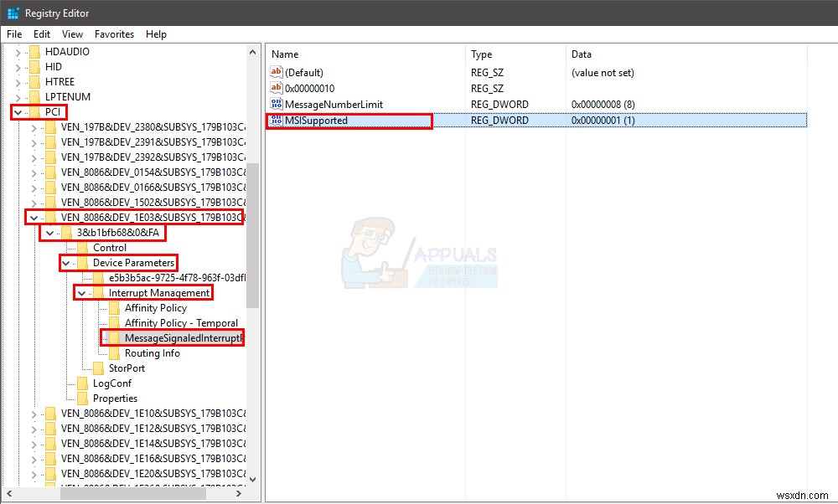The width and height of the screenshot is (838, 504).
Task: Select the VEN_8086&DEV_0154 key
Action: pos(153,172)
